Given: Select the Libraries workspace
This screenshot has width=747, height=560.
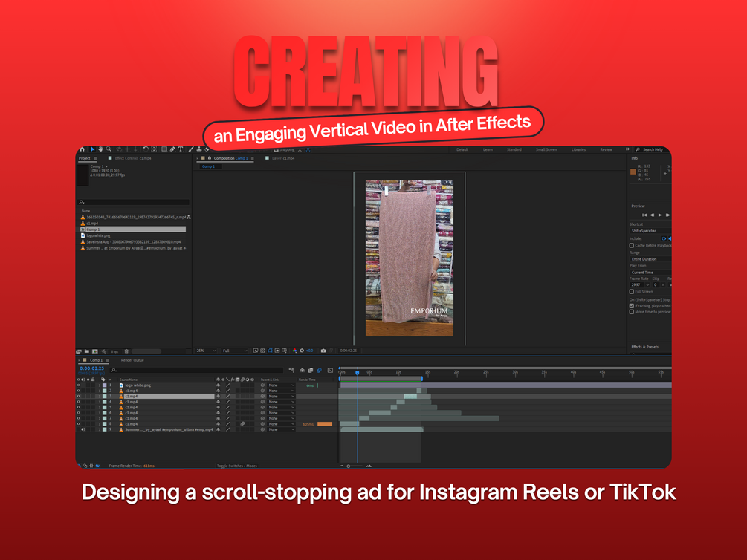Looking at the screenshot, I should (x=578, y=149).
